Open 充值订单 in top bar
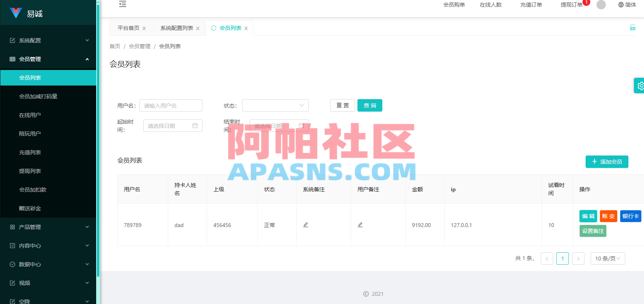This screenshot has height=304, width=644. click(531, 5)
